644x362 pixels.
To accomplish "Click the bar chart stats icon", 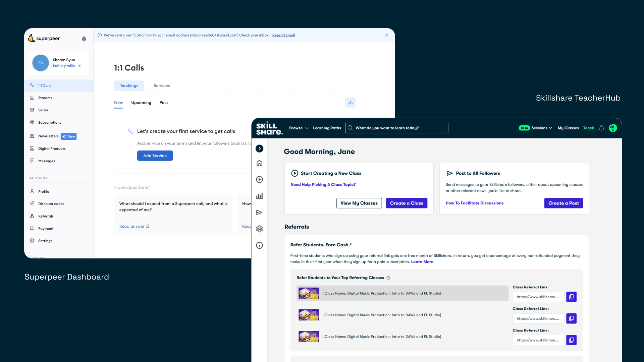I will pos(259,196).
